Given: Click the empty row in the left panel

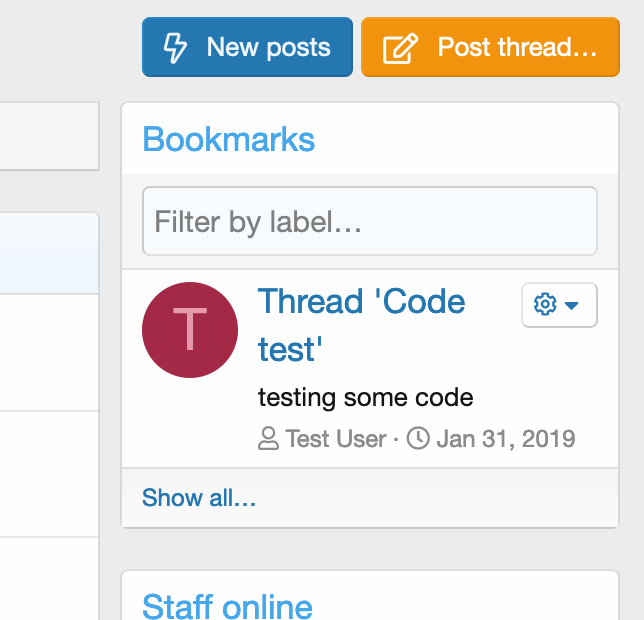Looking at the screenshot, I should click(x=48, y=353).
